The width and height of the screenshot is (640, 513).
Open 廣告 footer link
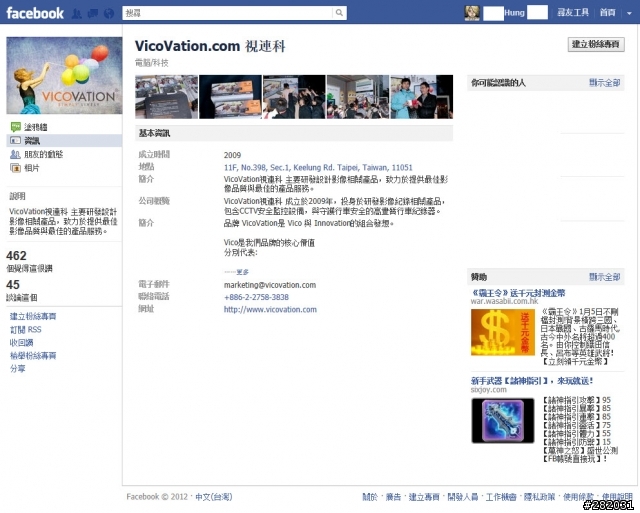[393, 497]
